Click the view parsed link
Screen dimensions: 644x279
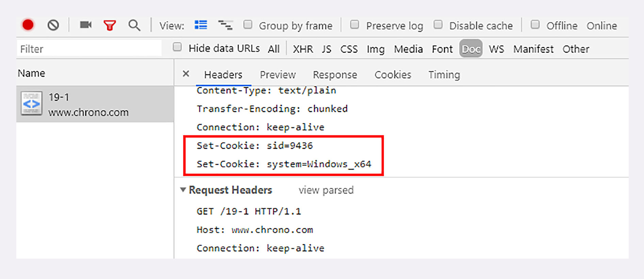tap(326, 190)
